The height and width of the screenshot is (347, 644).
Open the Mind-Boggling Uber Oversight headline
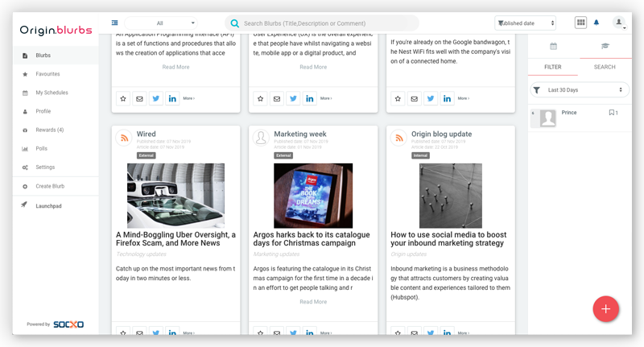(175, 239)
